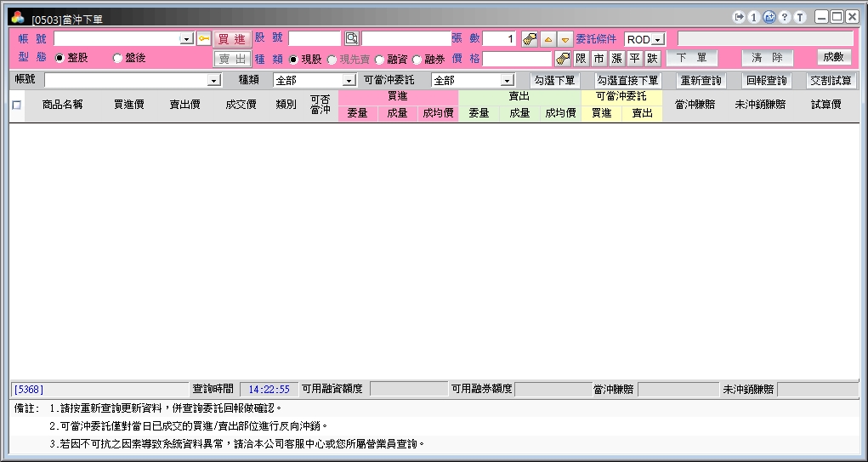Open help with the question mark icon
This screenshot has height=462, width=868.
tap(785, 17)
